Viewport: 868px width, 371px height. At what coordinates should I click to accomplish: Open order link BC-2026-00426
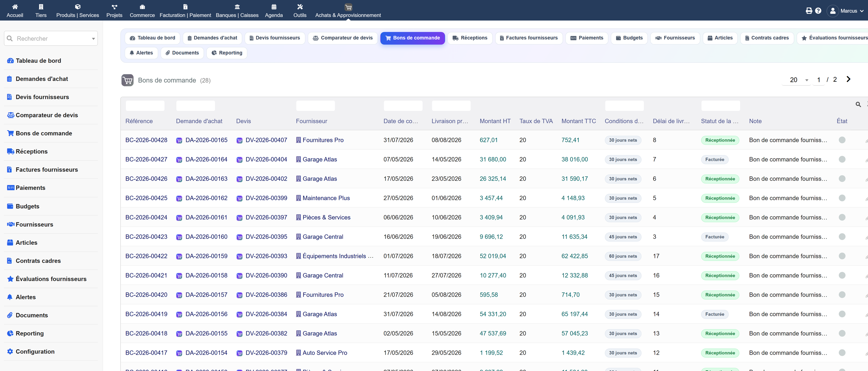146,179
